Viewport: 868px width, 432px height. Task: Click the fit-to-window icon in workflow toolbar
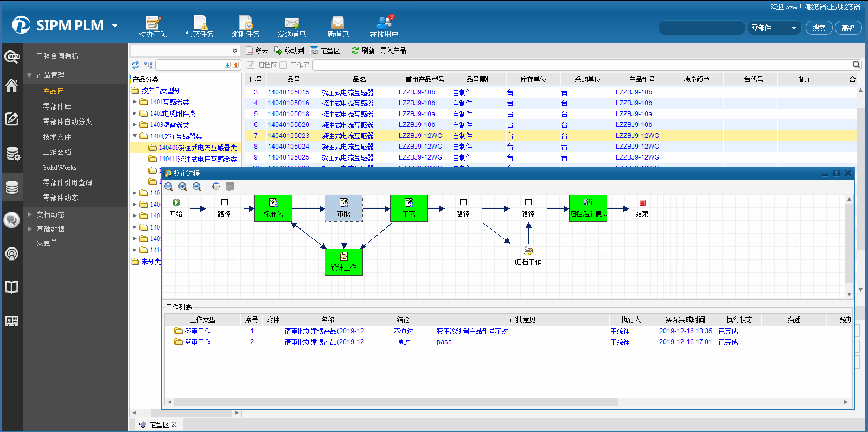pos(216,187)
